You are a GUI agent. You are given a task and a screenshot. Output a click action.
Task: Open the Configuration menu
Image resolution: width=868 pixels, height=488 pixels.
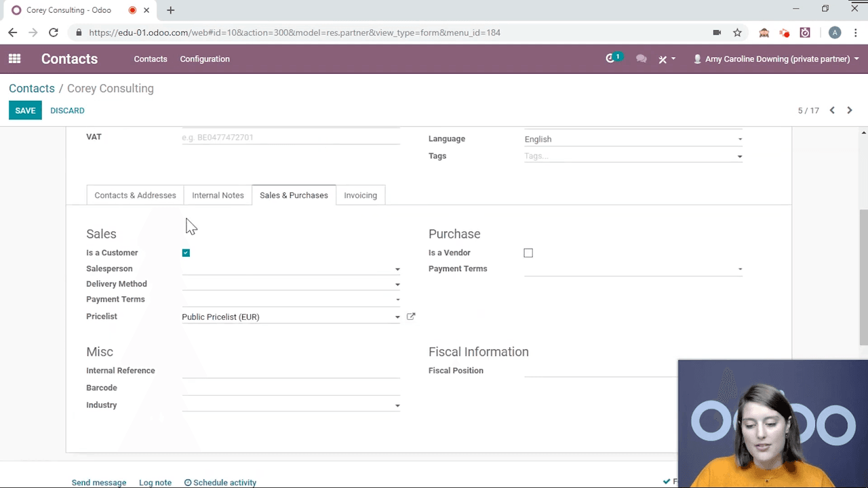coord(205,59)
